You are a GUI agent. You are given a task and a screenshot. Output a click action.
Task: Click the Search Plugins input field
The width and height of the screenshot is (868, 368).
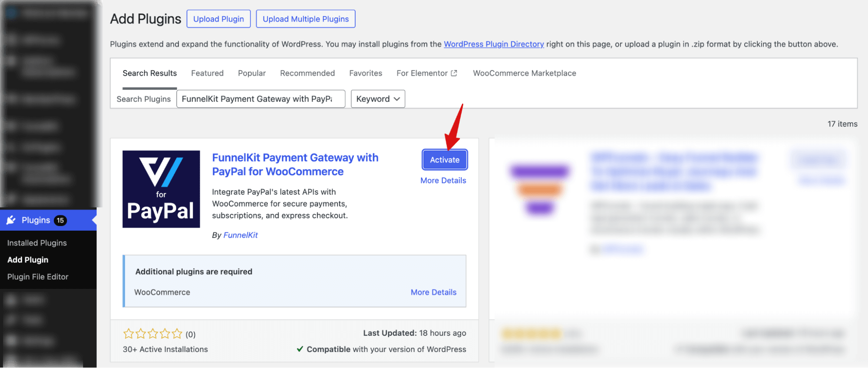pos(261,99)
